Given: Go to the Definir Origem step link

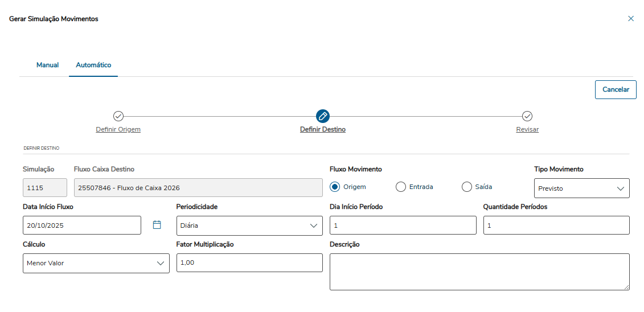Looking at the screenshot, I should pos(118,129).
